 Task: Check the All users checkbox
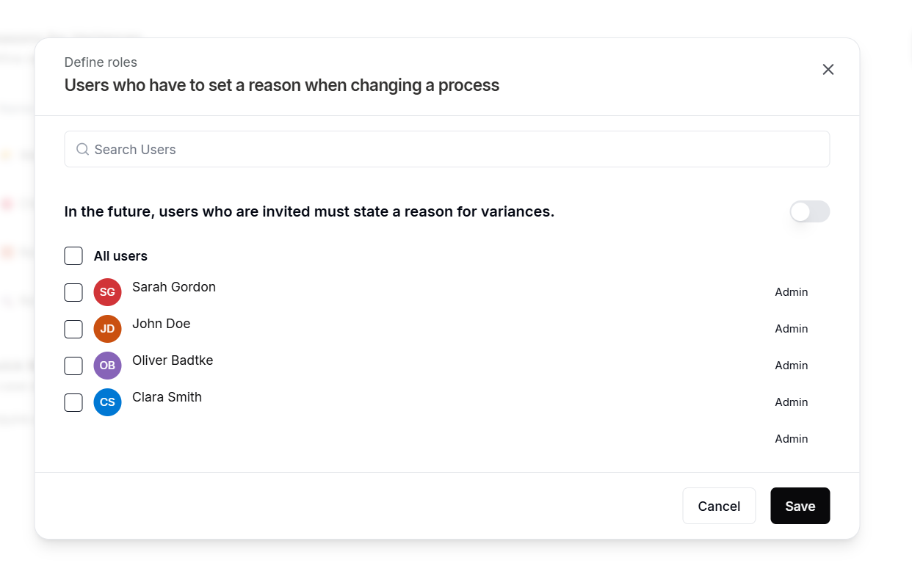coord(73,256)
